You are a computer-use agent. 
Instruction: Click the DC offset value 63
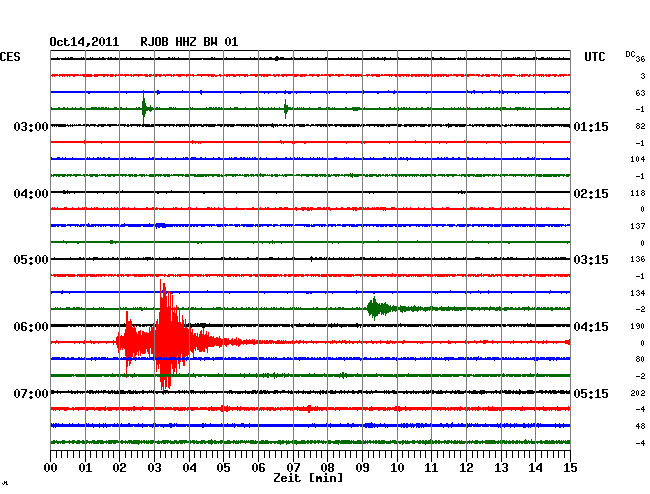coord(640,93)
